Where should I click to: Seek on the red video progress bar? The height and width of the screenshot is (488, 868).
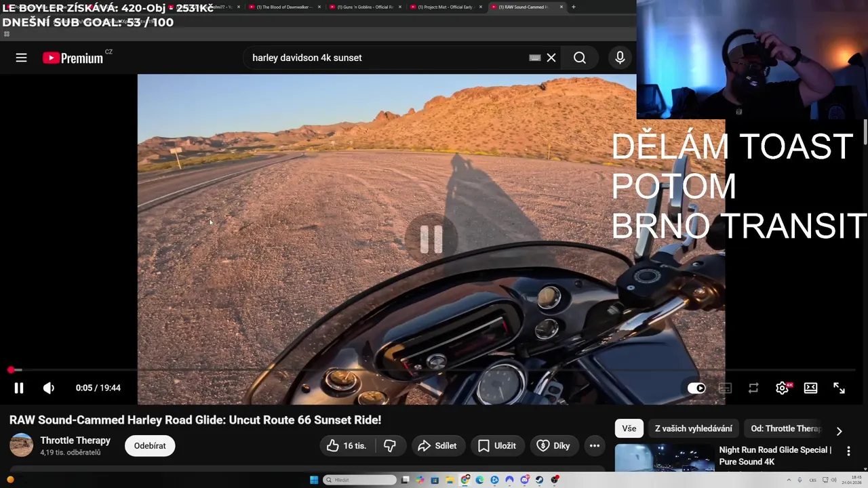(x=434, y=370)
